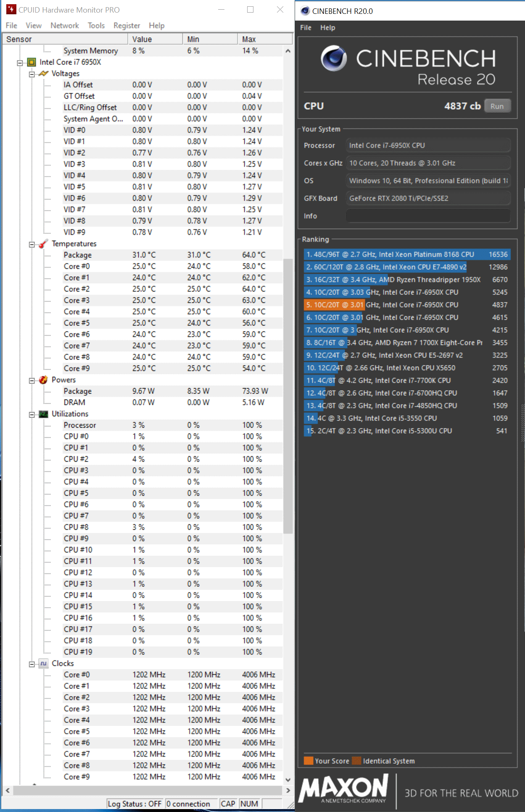The width and height of the screenshot is (525, 812).
Task: Select the Ryzen Threadripper 1950X ranking entry
Action: [407, 279]
